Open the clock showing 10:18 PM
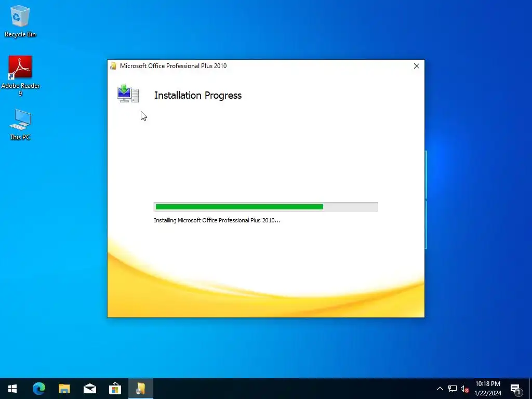532x399 pixels. (x=488, y=389)
